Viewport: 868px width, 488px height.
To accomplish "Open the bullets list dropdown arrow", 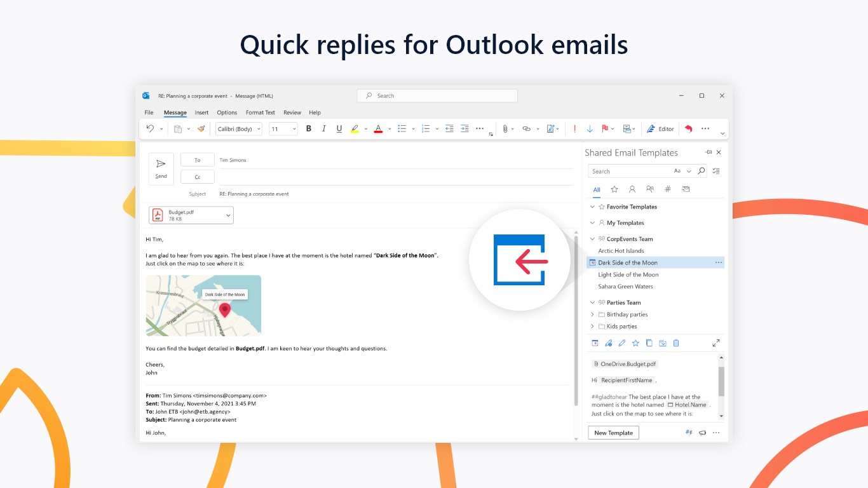I will 413,129.
